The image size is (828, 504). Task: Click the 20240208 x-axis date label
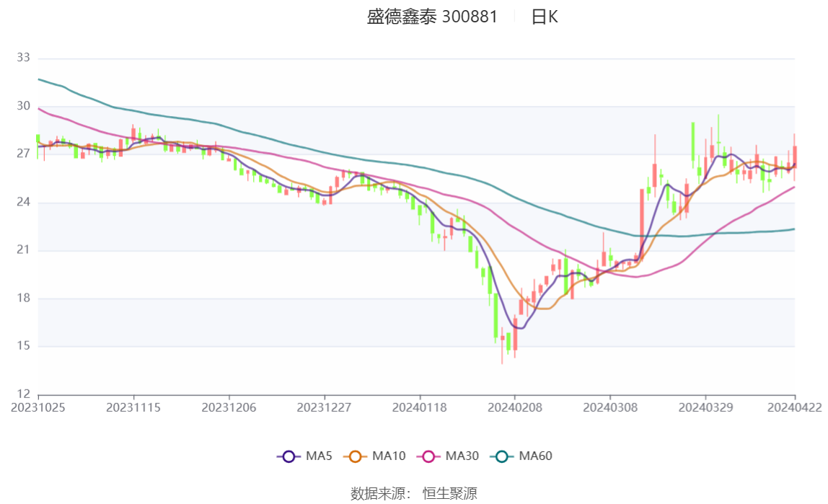click(515, 408)
